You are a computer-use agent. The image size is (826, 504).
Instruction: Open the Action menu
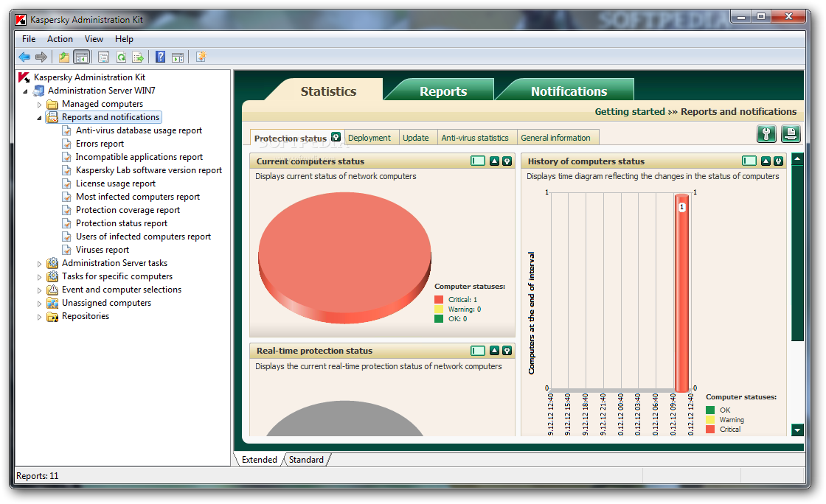click(x=60, y=39)
